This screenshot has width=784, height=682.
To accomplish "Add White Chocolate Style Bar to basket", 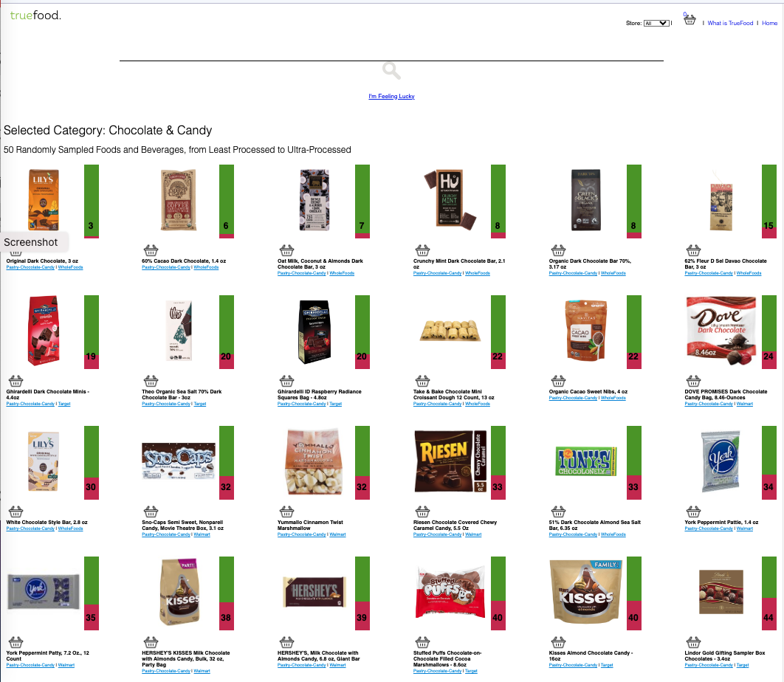I will (x=16, y=512).
